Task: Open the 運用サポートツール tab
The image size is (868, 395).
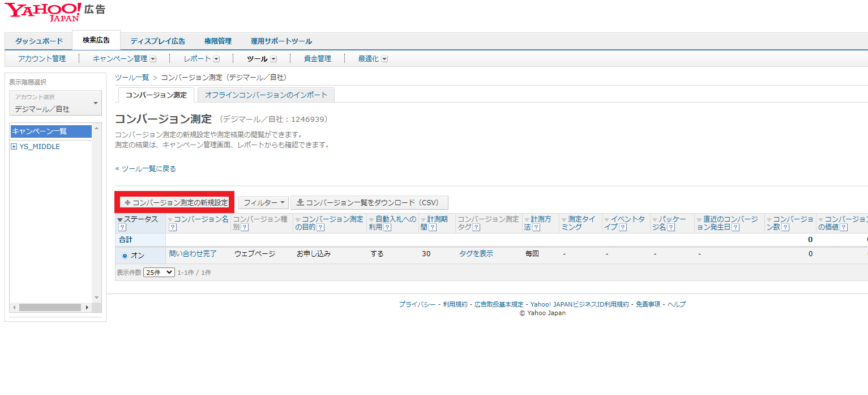Action: click(x=281, y=41)
